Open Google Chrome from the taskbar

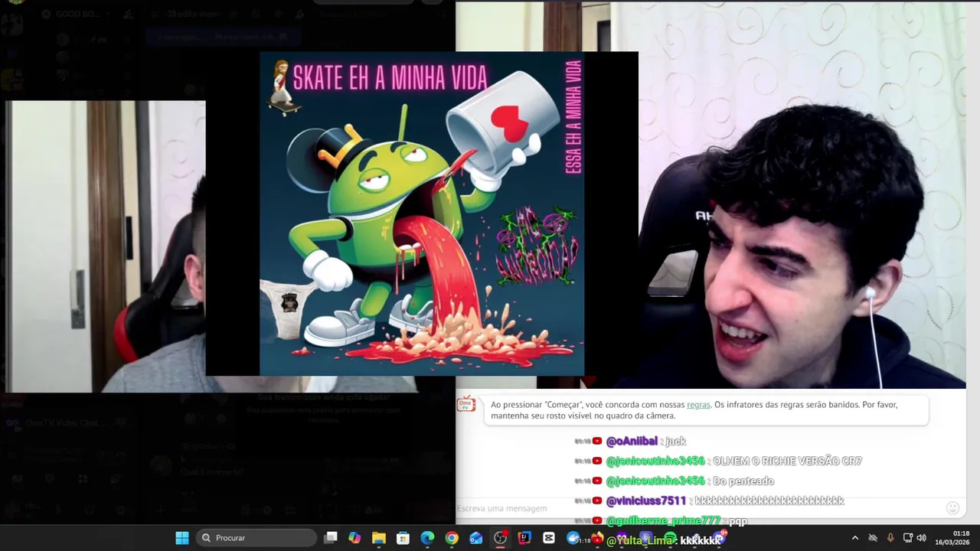tap(452, 538)
